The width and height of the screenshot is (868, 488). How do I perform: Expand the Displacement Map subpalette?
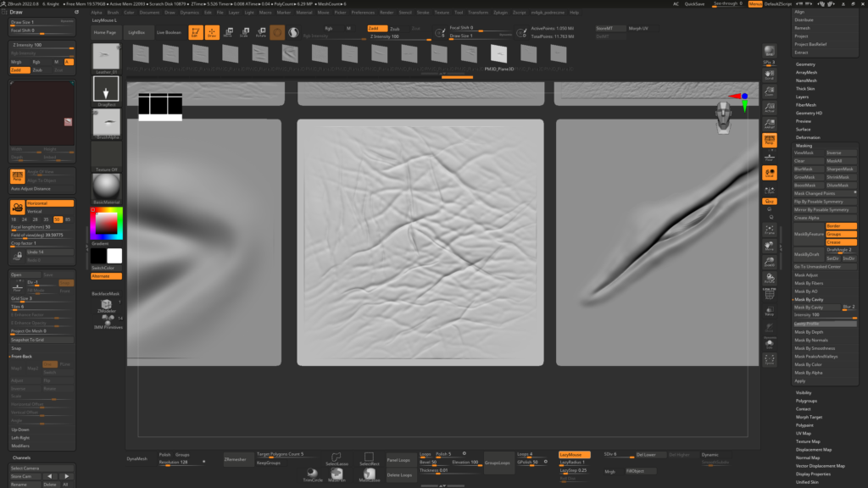(x=814, y=450)
